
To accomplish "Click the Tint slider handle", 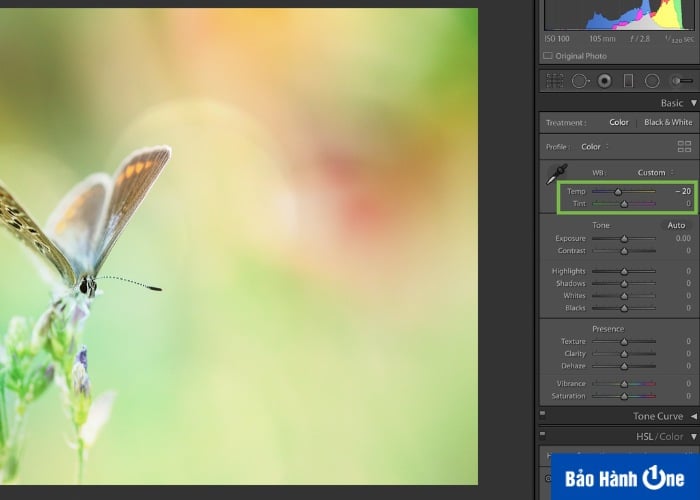I will (624, 204).
